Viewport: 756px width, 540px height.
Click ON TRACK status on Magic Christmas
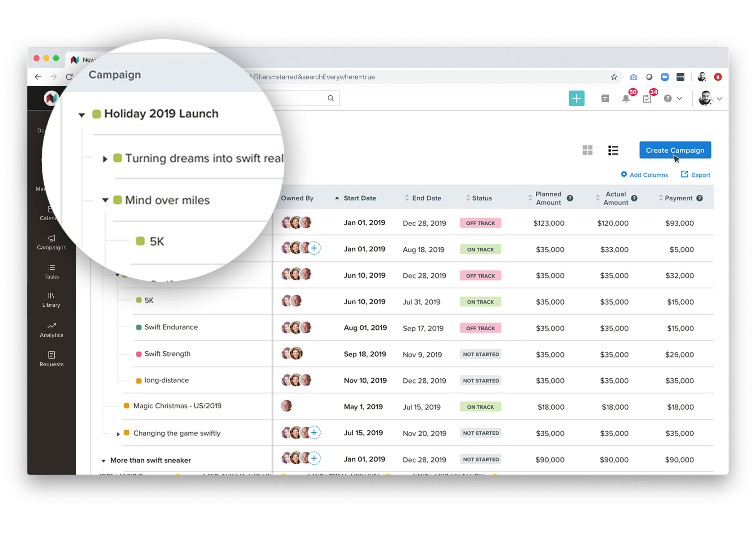pyautogui.click(x=480, y=407)
